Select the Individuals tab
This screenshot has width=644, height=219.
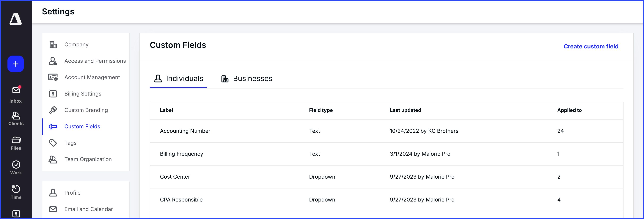178,79
